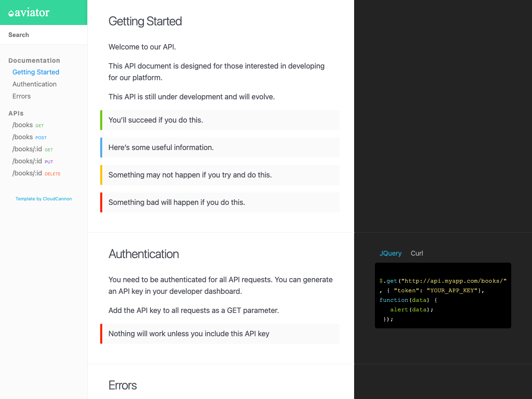Follow Template by CloudCannon link
Image resolution: width=532 pixels, height=399 pixels.
click(x=44, y=199)
